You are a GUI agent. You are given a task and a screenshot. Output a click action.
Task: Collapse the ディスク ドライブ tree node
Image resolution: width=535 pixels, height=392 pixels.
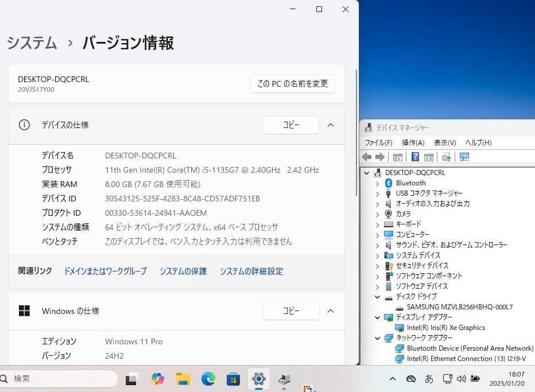pos(377,297)
